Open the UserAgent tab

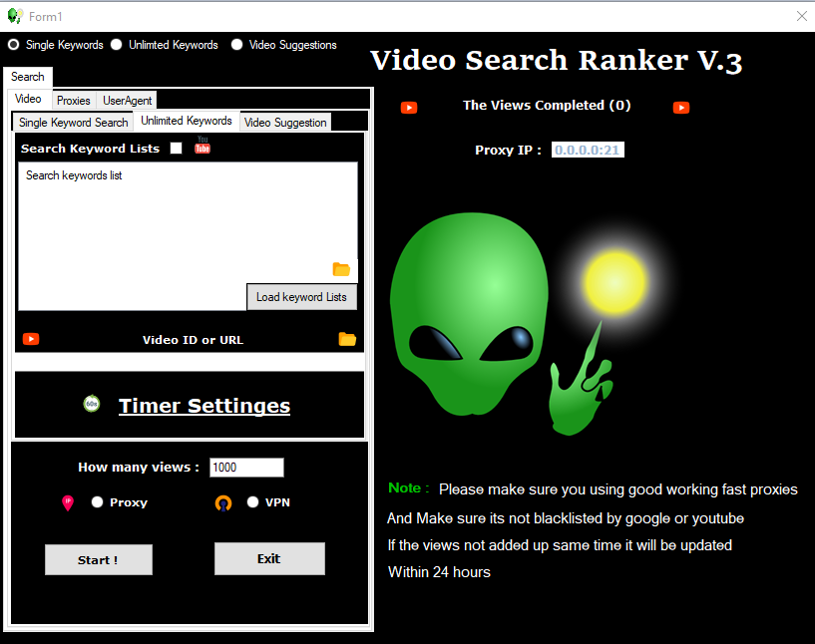(126, 100)
